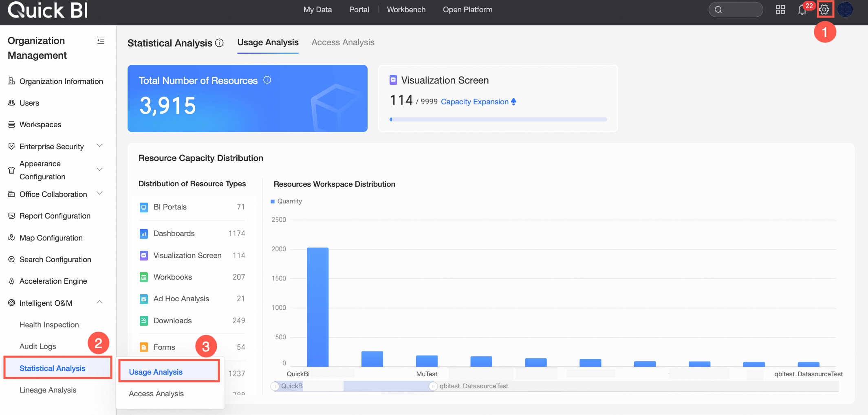The image size is (868, 415).
Task: Click the MuTest axis label
Action: [427, 374]
